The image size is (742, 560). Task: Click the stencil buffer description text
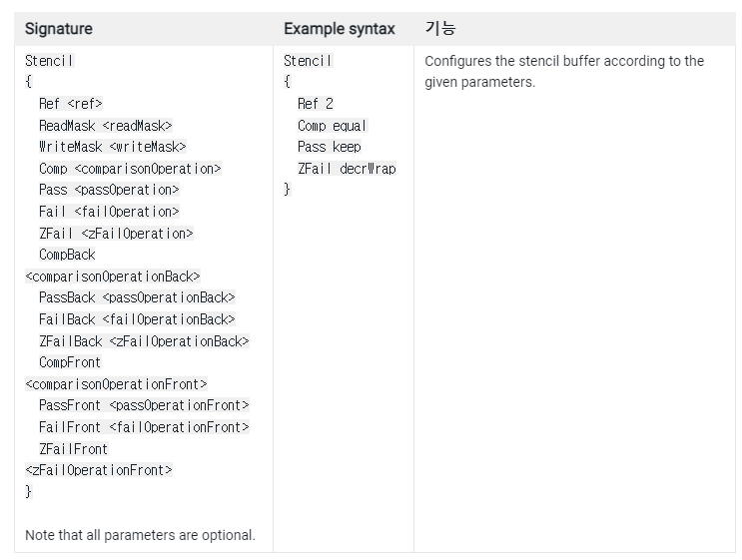coord(564,72)
